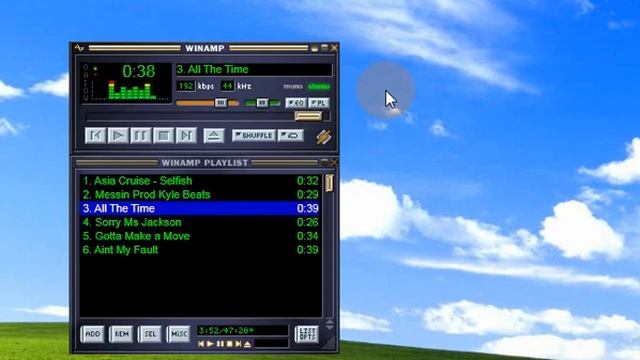The image size is (640, 360).
Task: Select highlighted track '3. All The Time' in playlist
Action: point(200,209)
